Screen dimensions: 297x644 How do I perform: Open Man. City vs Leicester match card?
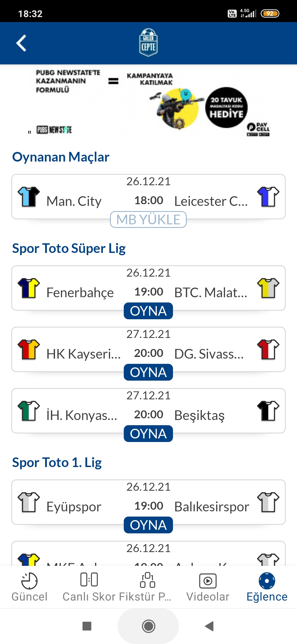click(148, 197)
